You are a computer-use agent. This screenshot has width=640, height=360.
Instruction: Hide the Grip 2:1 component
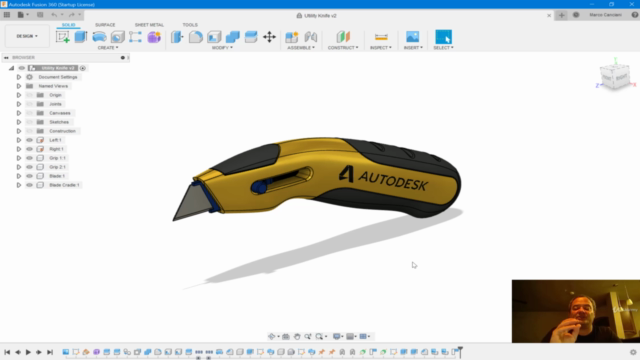point(29,167)
